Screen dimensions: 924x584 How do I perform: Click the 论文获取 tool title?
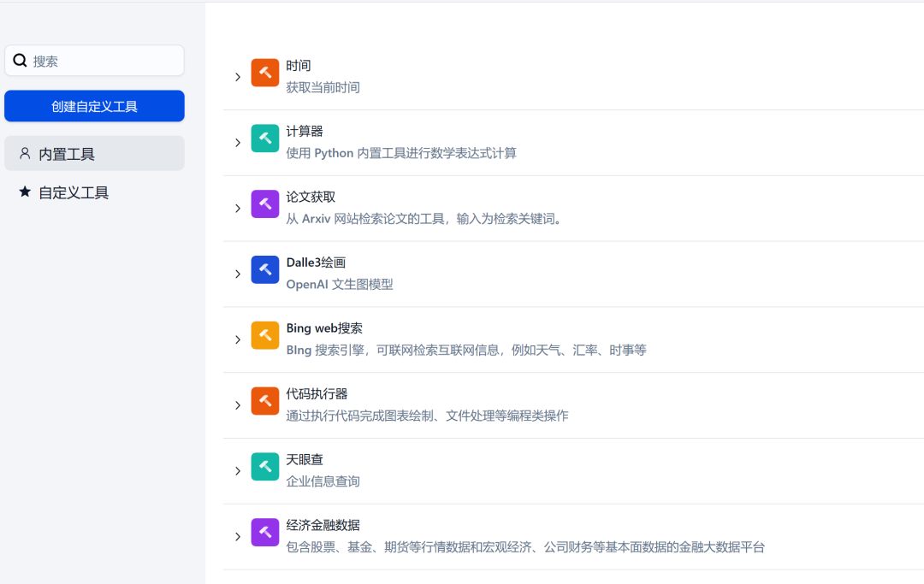pyautogui.click(x=311, y=198)
